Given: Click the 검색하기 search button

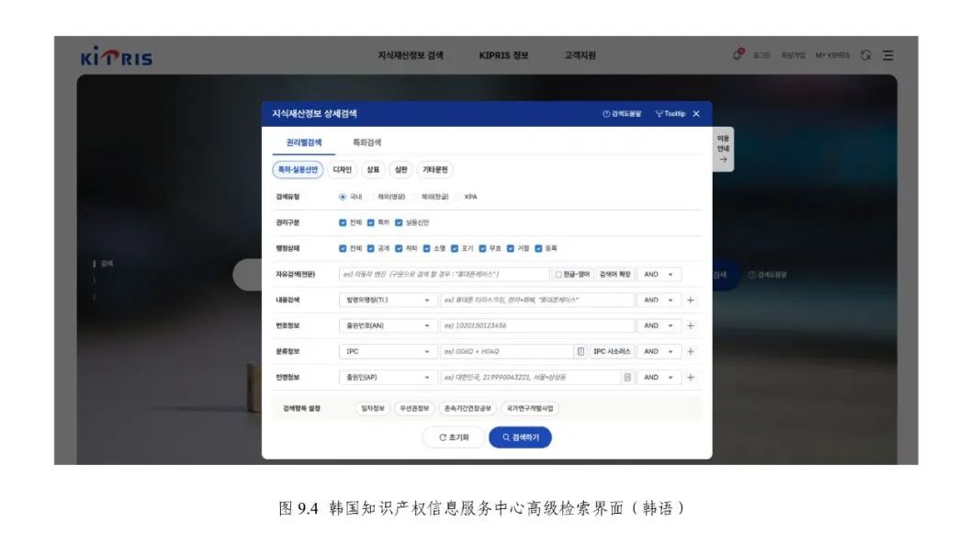Looking at the screenshot, I should tap(520, 437).
